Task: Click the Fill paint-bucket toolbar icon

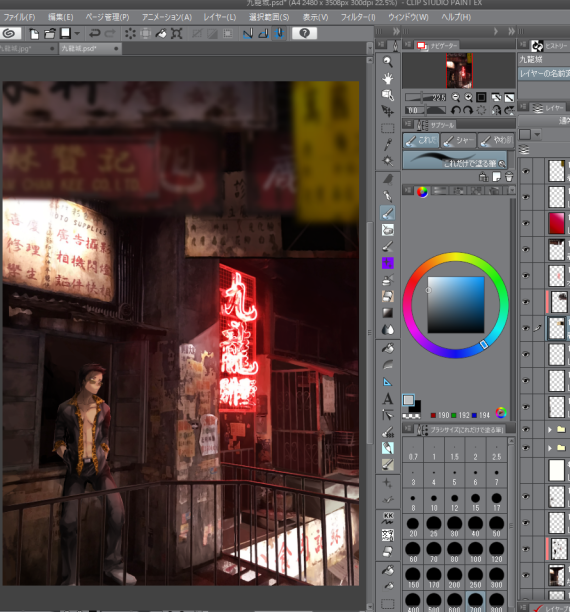Action: pyautogui.click(x=161, y=34)
